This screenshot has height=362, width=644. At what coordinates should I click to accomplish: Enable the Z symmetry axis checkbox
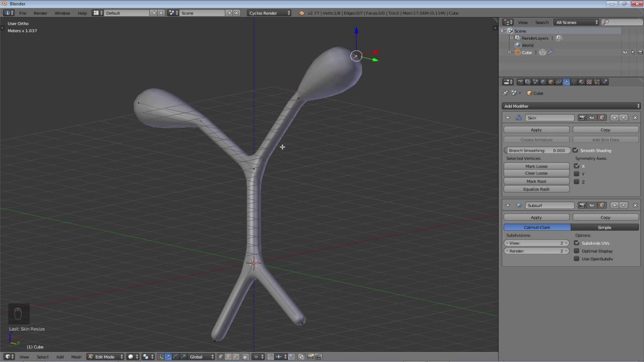(x=577, y=182)
